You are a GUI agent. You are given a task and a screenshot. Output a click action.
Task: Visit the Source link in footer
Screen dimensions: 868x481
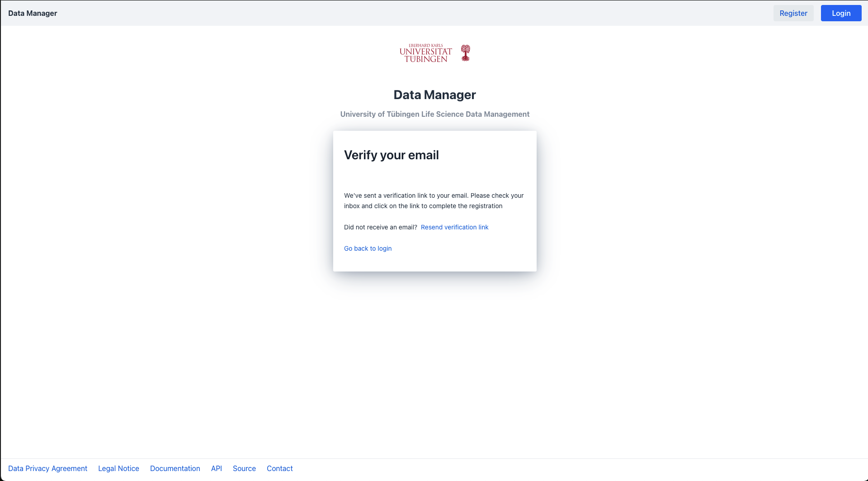tap(244, 468)
